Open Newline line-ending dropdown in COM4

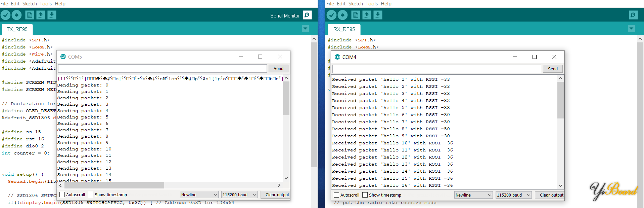click(473, 195)
